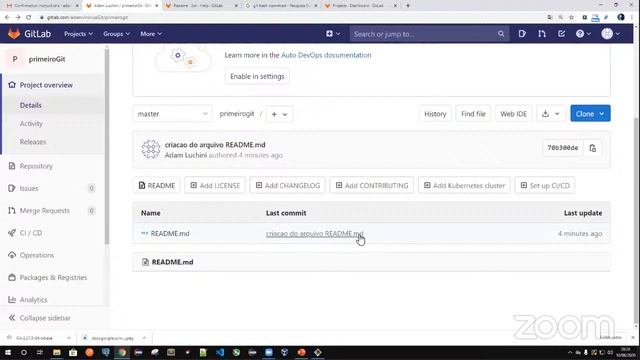640x360 pixels.
Task: Copy the commit SHA with clipboard icon
Action: point(593,148)
